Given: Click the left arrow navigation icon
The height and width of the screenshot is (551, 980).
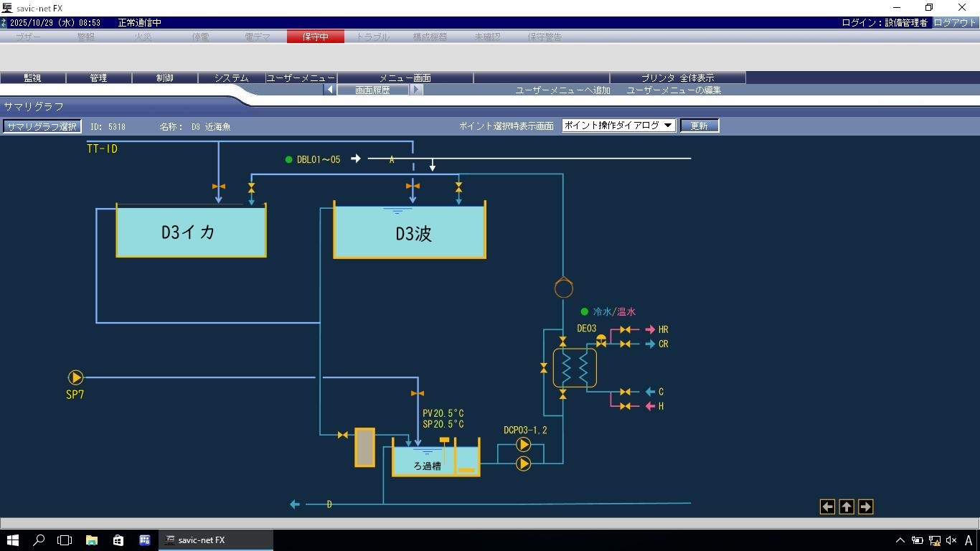Looking at the screenshot, I should (x=827, y=507).
